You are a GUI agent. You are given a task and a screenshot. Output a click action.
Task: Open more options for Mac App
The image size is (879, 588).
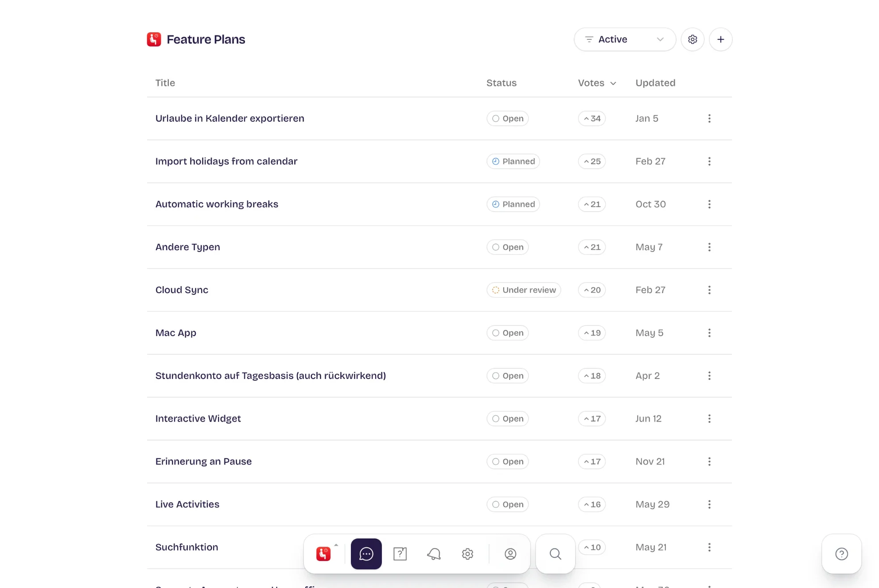pos(709,333)
